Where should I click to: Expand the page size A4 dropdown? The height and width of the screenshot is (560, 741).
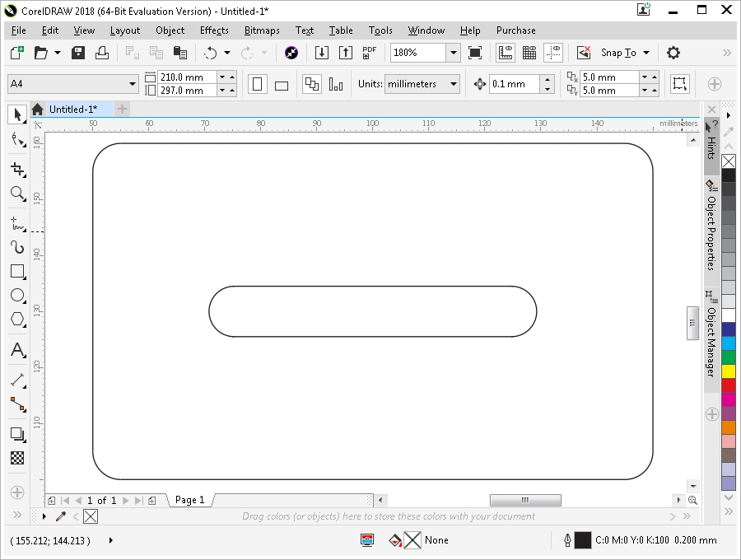133,84
